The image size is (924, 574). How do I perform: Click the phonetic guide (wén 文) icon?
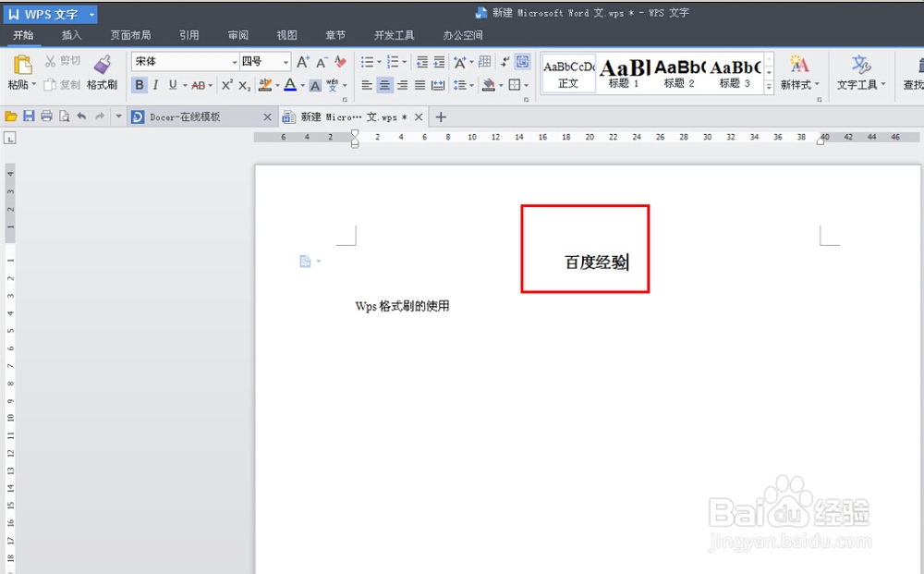pyautogui.click(x=333, y=85)
